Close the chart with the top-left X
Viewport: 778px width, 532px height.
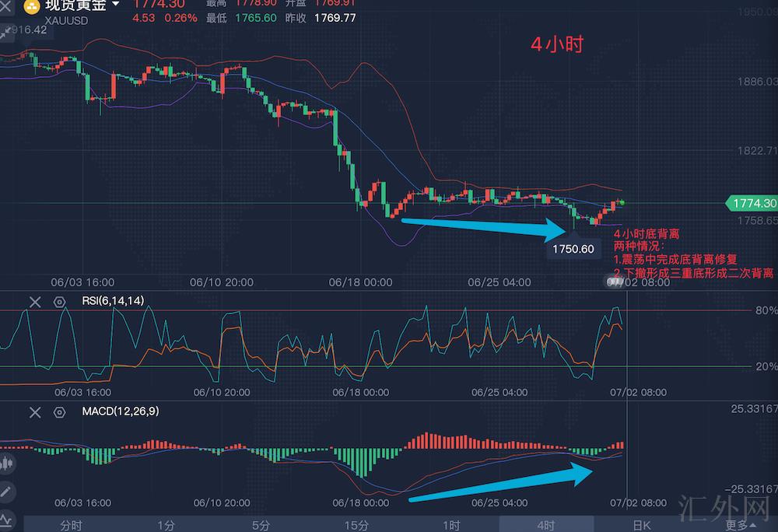(5, 6)
